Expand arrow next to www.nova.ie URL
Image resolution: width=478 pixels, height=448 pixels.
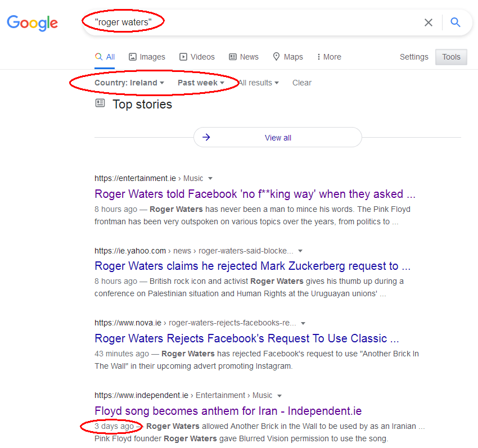pyautogui.click(x=303, y=323)
